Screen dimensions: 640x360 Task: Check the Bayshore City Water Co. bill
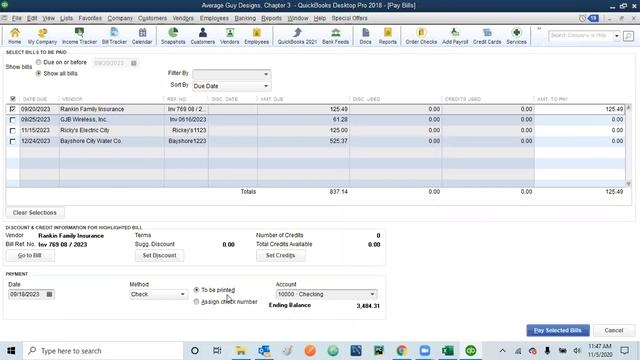click(x=13, y=141)
